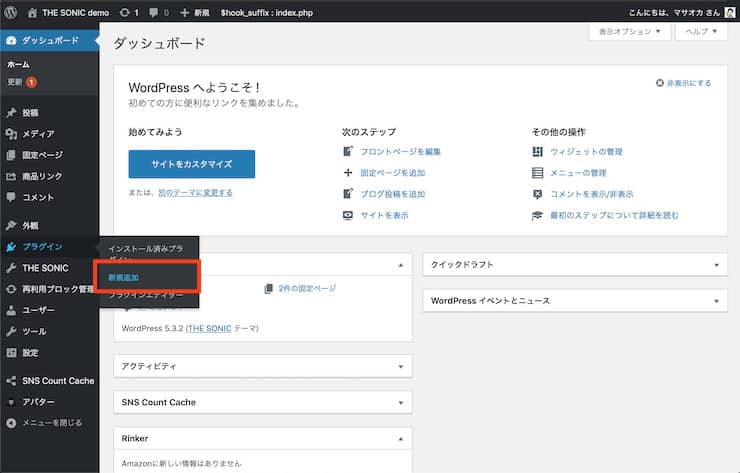
Task: Click ブログ投稿を追加 link
Action: (393, 194)
